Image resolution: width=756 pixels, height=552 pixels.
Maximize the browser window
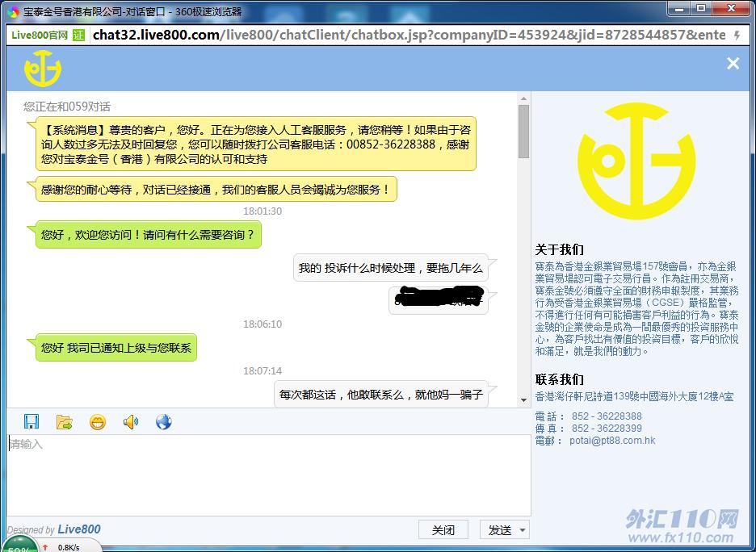(702, 9)
